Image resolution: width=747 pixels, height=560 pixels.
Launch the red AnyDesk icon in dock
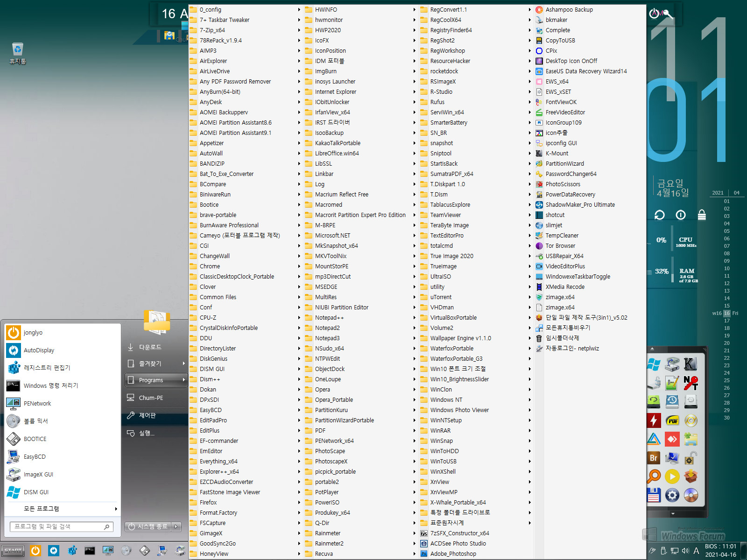(x=672, y=439)
